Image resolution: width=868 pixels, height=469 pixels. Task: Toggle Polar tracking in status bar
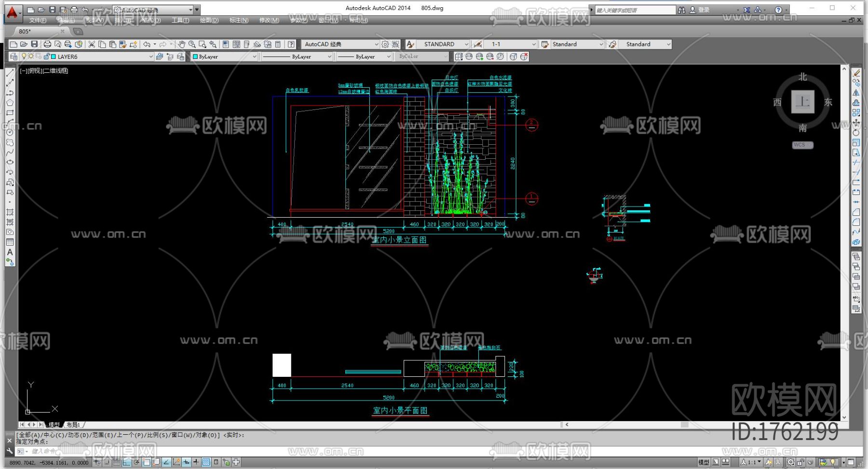tap(137, 462)
